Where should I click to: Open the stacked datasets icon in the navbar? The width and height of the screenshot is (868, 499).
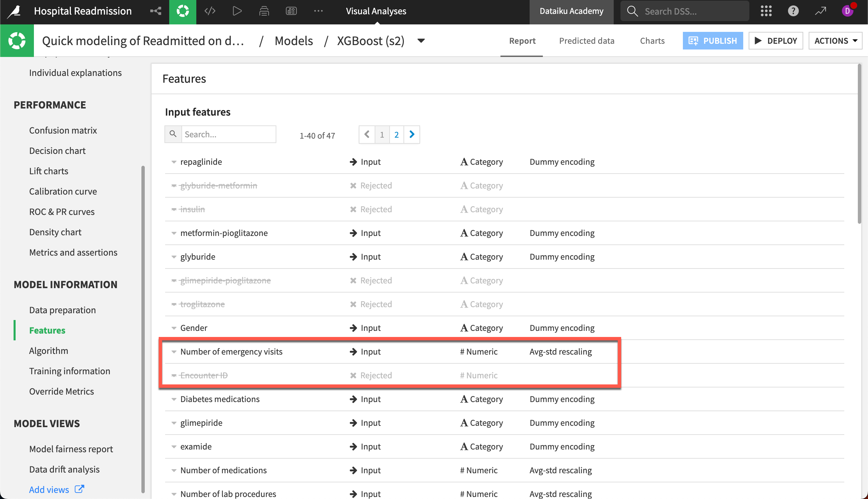(264, 11)
